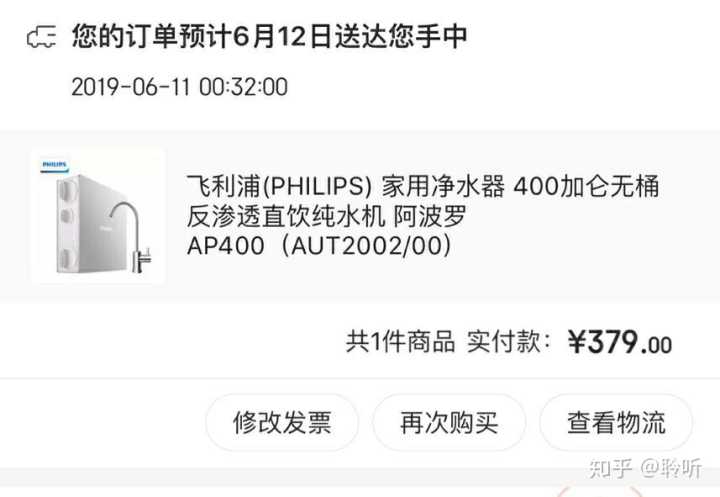
Task: Click the model text AP400 (AUT2002/00)
Action: coord(319,246)
